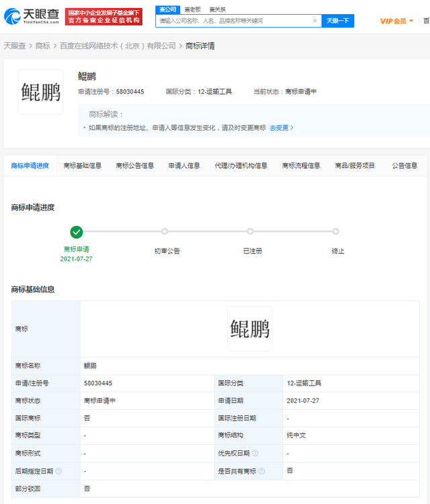Open 公告信息 tab
This screenshot has height=504, width=430.
tap(404, 165)
